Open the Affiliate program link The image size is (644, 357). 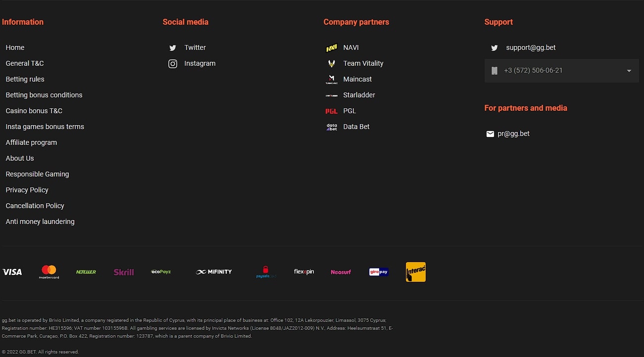[31, 143]
